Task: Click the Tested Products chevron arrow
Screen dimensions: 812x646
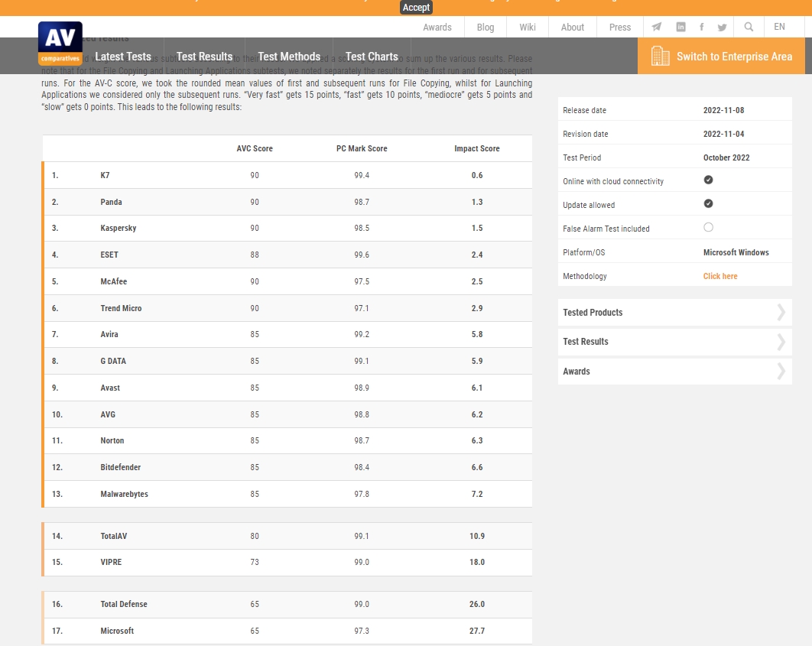Action: [x=781, y=312]
